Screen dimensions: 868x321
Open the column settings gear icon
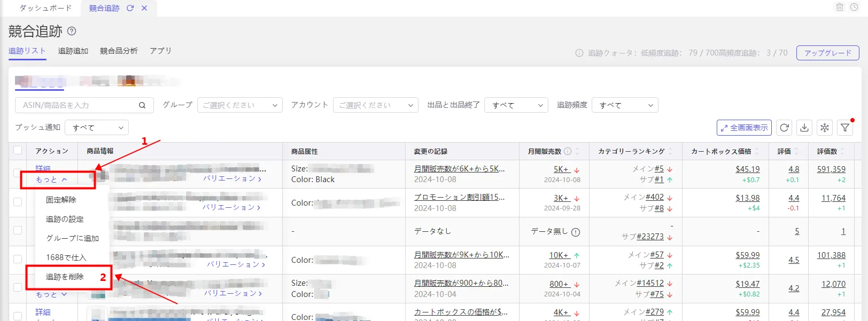click(x=825, y=128)
